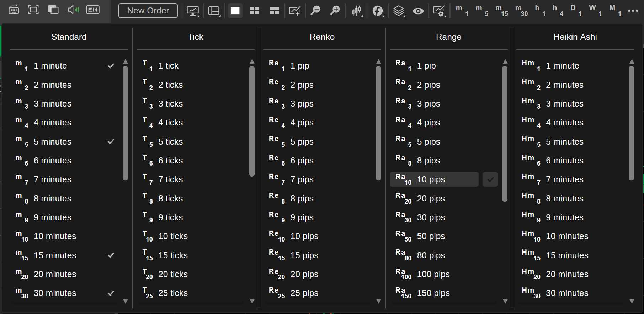Show chart objects with the eye icon
Image resolution: width=644 pixels, height=314 pixels.
pyautogui.click(x=418, y=11)
